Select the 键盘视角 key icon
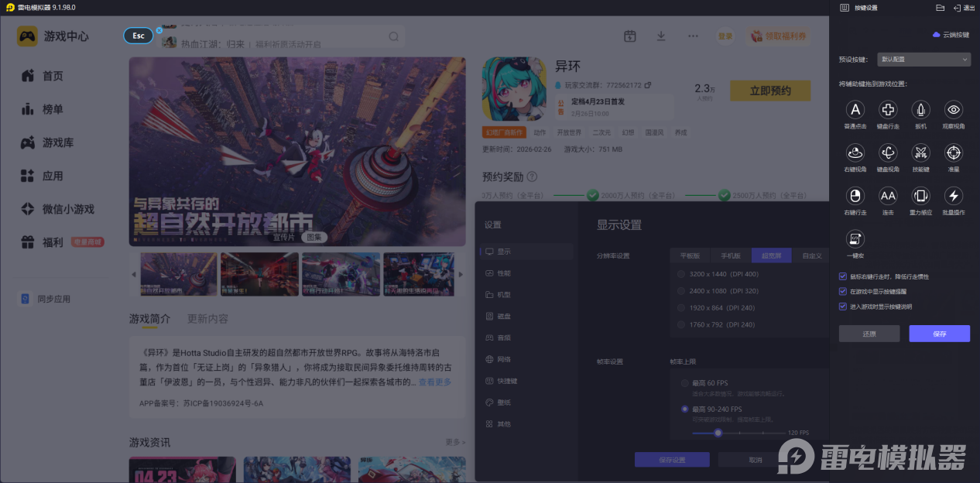Image resolution: width=980 pixels, height=483 pixels. (x=888, y=152)
